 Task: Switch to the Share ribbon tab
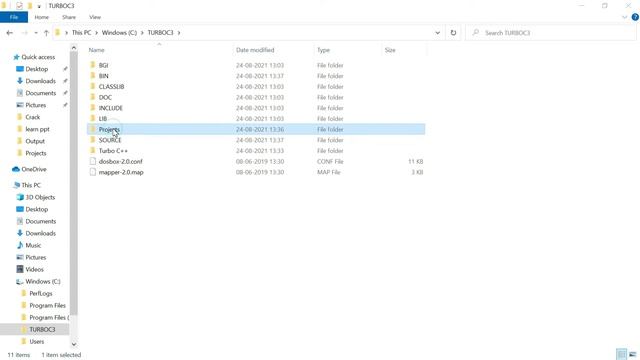point(69,17)
